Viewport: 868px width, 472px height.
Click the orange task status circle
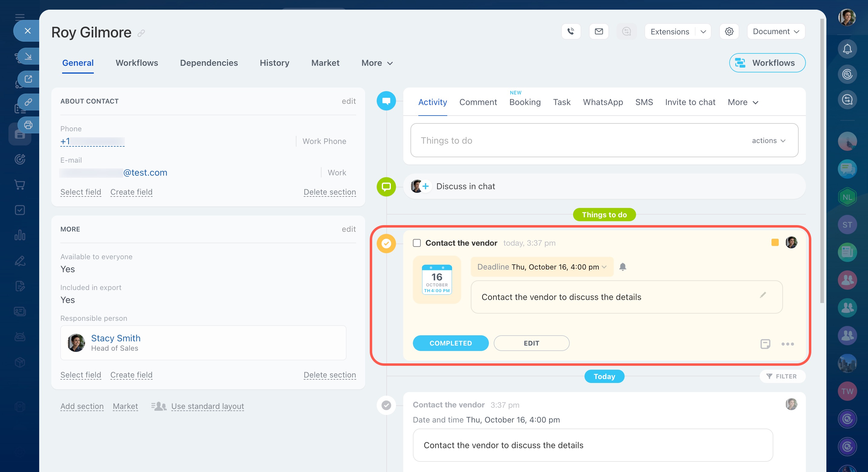coord(386,243)
